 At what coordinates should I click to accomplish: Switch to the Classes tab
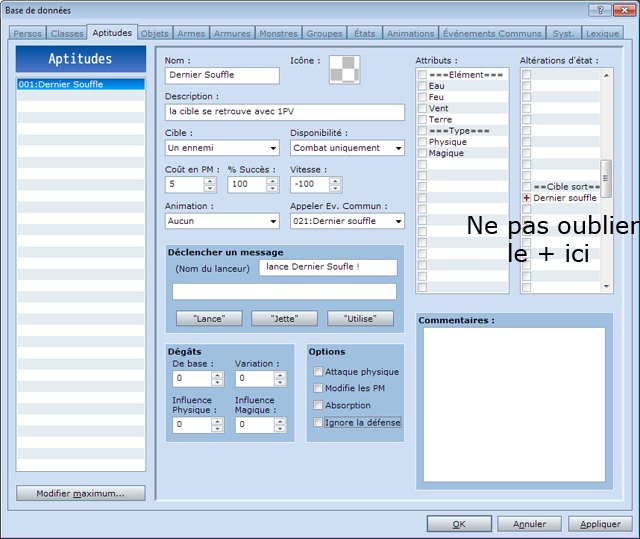(67, 33)
